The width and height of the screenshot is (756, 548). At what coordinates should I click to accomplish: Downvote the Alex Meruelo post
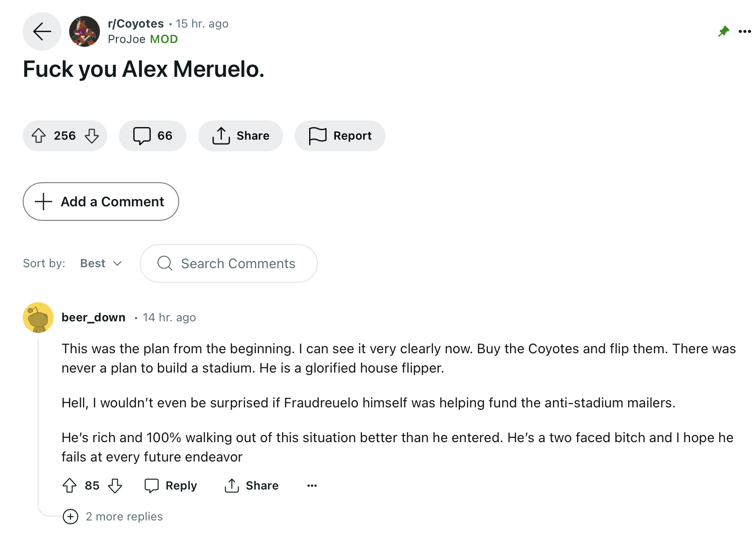[x=92, y=136]
